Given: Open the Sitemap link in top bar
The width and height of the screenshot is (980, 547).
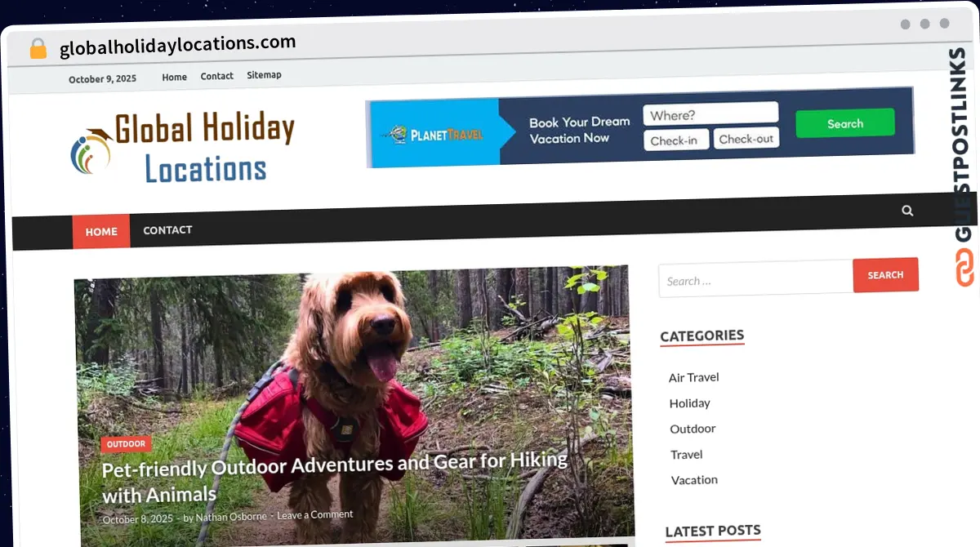Looking at the screenshot, I should [264, 74].
